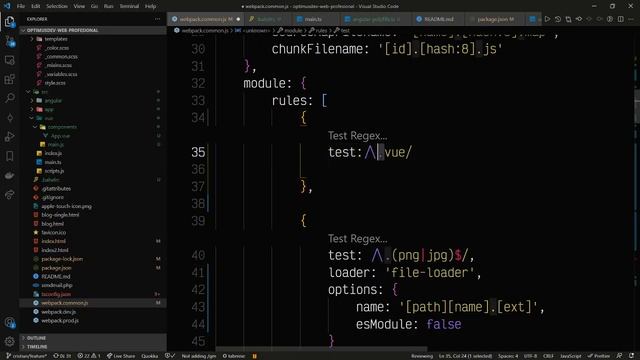The width and height of the screenshot is (640, 360).
Task: Click Live Share in the status bar
Action: pos(121,356)
